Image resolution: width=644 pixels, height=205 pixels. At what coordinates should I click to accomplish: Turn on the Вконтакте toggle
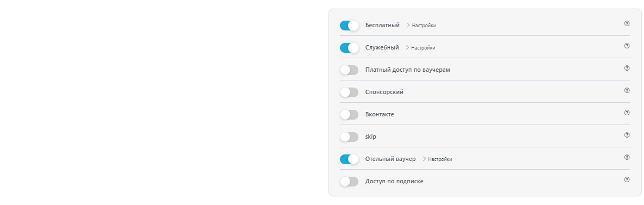point(349,114)
